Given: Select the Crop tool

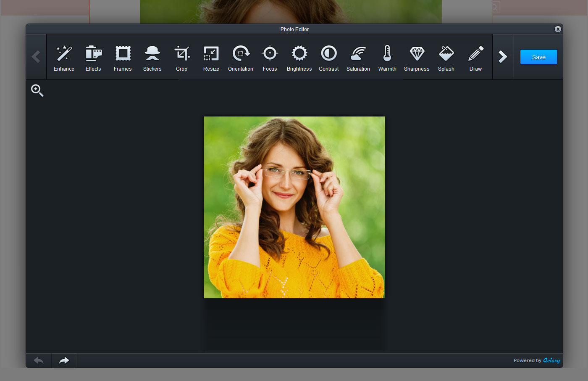Looking at the screenshot, I should 181,58.
